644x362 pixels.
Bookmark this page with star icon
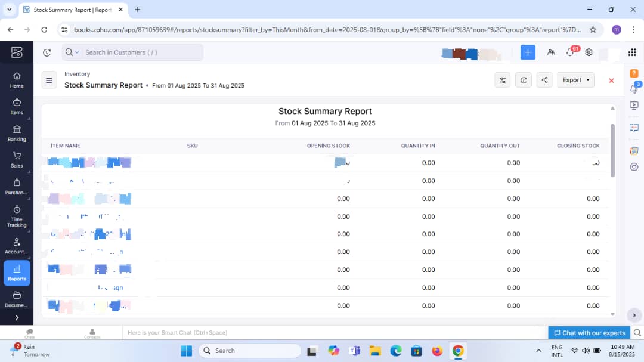tap(593, 30)
